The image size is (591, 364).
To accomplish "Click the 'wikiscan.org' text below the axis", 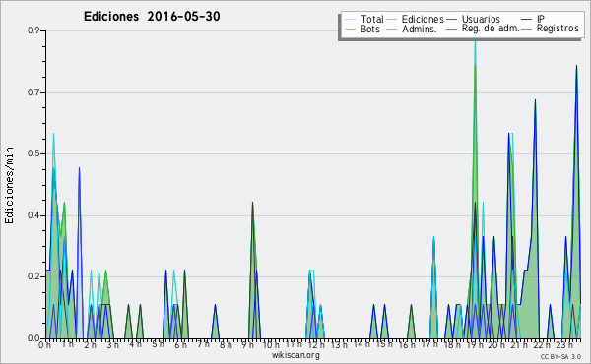I will point(295,355).
